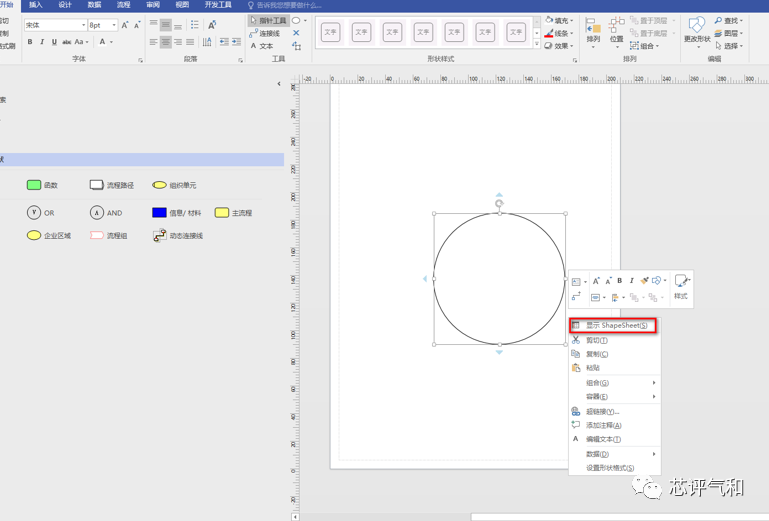Select the green 函数 stencil shape
This screenshot has height=521, width=769.
42,185
